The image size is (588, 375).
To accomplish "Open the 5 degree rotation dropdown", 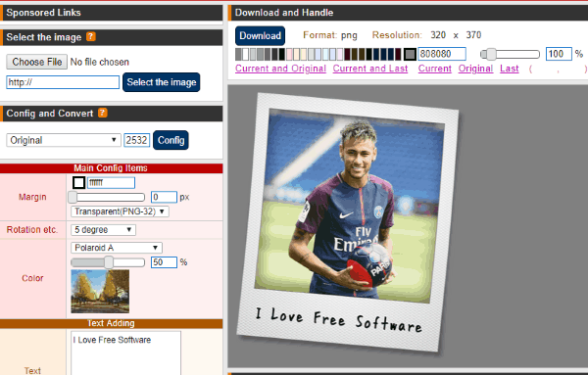I will (x=103, y=230).
